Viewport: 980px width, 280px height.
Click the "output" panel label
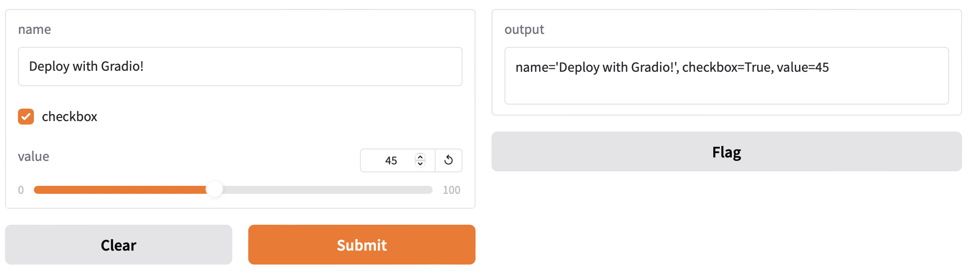point(524,29)
